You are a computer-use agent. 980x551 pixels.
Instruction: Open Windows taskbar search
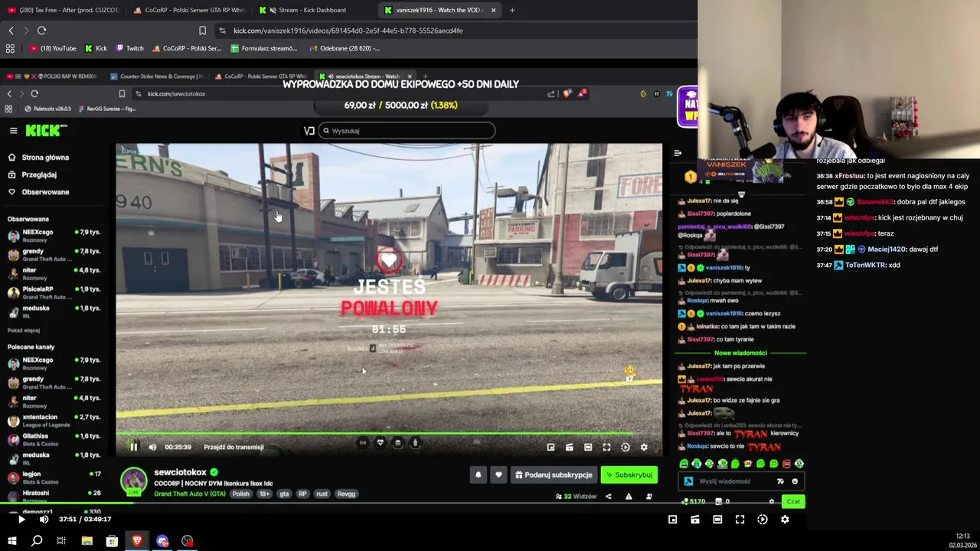click(37, 541)
